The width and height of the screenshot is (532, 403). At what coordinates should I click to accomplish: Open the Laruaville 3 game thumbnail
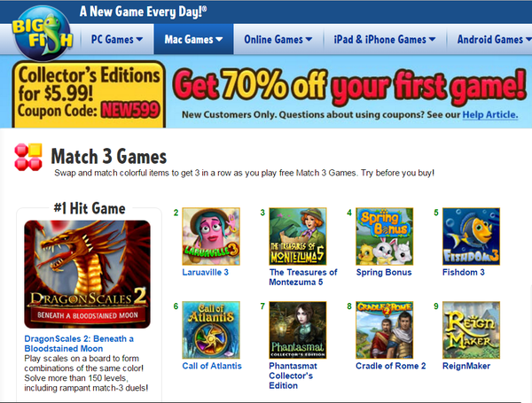pyautogui.click(x=211, y=236)
